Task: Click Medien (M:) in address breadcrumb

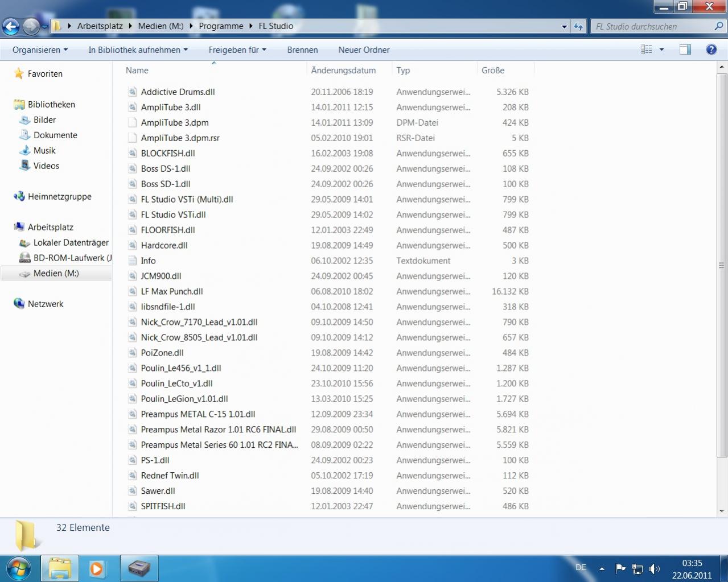Action: [x=161, y=26]
